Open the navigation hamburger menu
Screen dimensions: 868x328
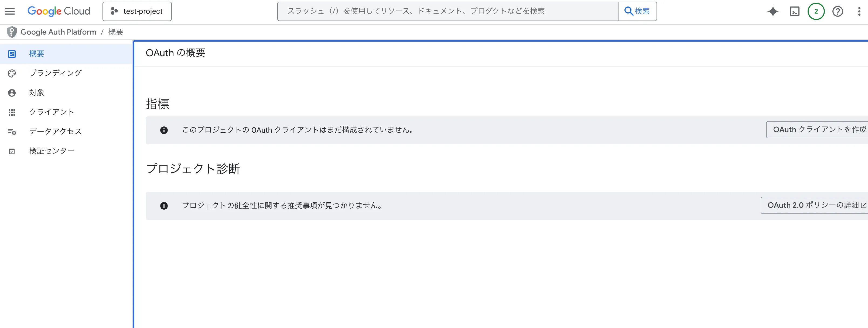click(x=9, y=11)
